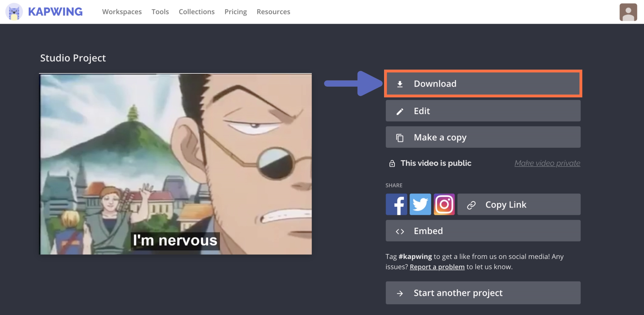Screen dimensions: 644x315
Task: Click the Start another project arrow icon
Action: pyautogui.click(x=400, y=293)
